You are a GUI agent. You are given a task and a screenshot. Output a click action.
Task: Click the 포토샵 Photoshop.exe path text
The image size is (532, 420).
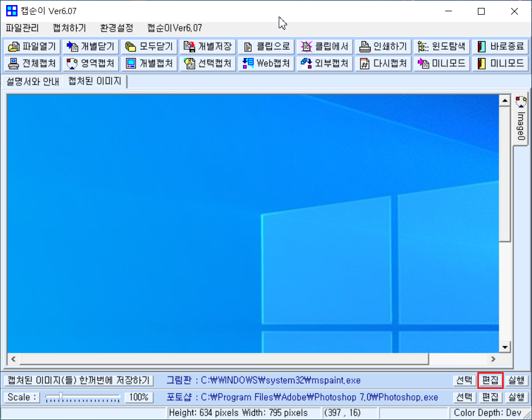(x=302, y=397)
